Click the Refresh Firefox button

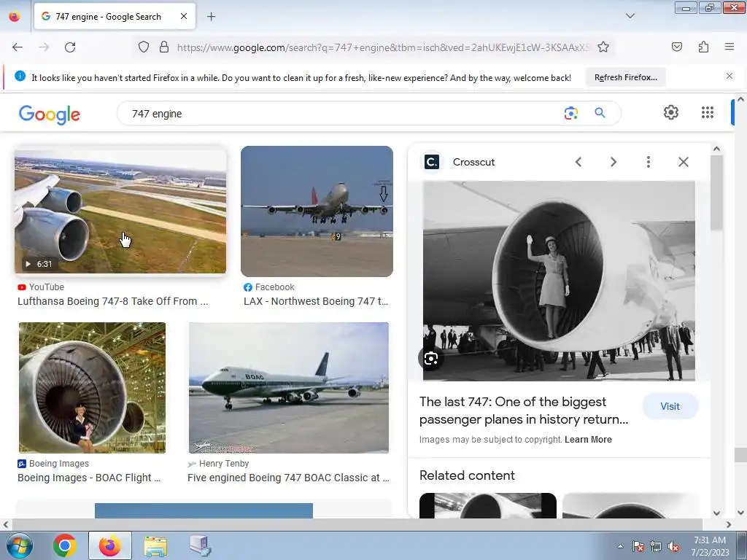click(625, 77)
